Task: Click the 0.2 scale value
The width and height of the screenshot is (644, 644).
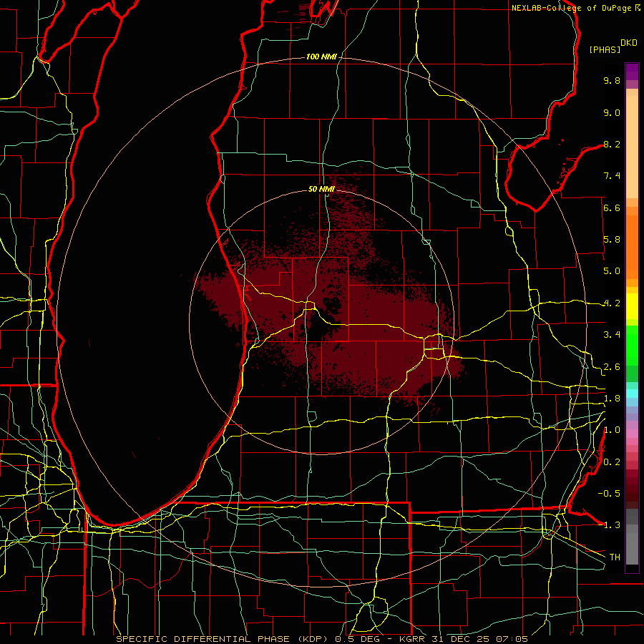Action: (x=612, y=462)
